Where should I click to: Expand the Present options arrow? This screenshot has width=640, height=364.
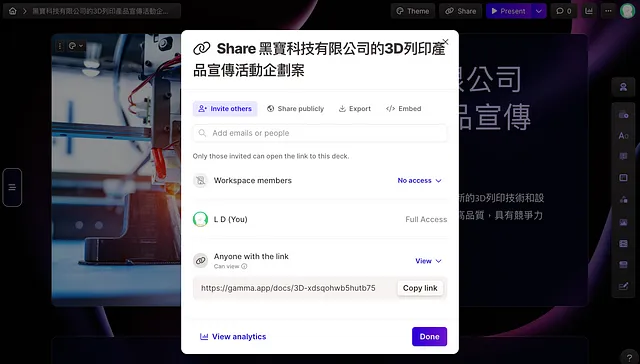539,11
